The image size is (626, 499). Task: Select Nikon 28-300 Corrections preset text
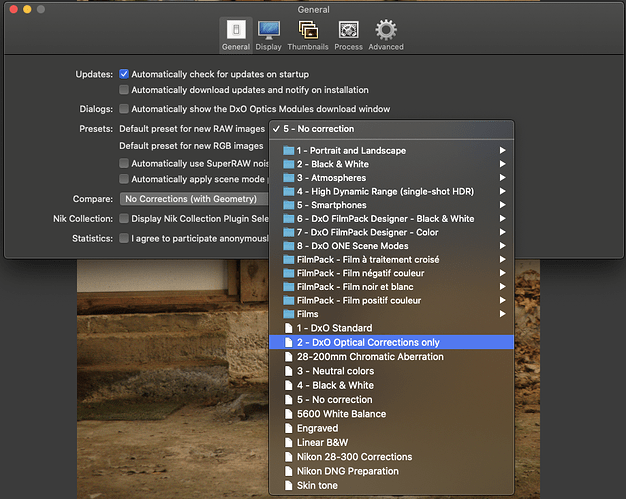click(355, 457)
